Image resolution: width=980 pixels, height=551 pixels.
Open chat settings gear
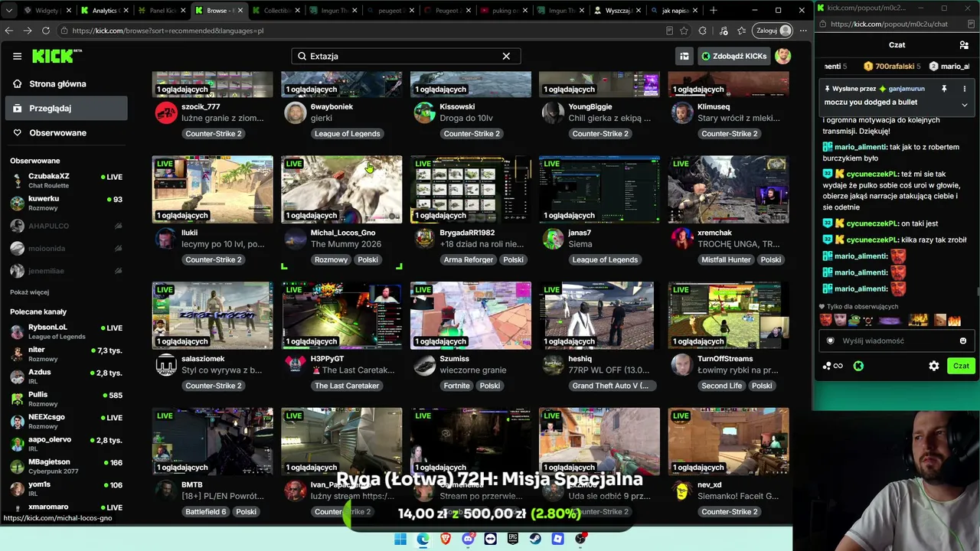click(934, 366)
